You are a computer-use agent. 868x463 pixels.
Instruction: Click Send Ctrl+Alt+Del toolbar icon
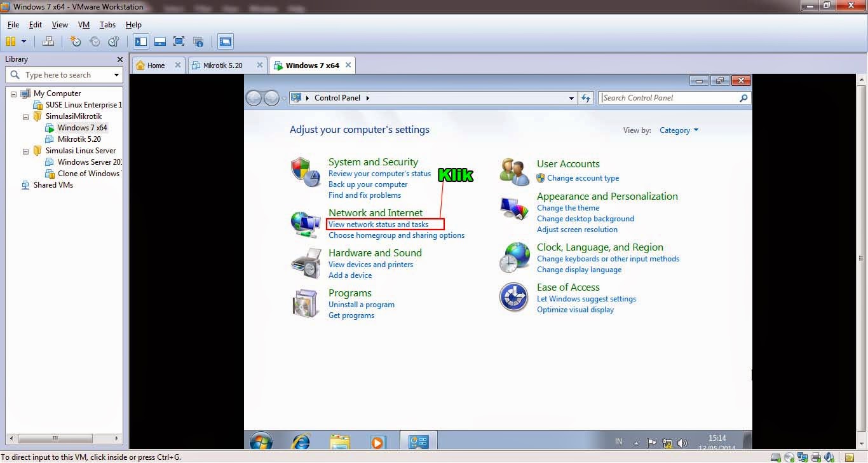[48, 41]
